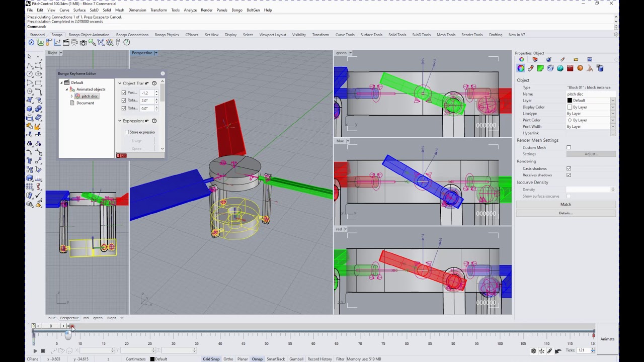The image size is (644, 362).
Task: Click the Bongo camera snapshot icon
Action: (83, 43)
